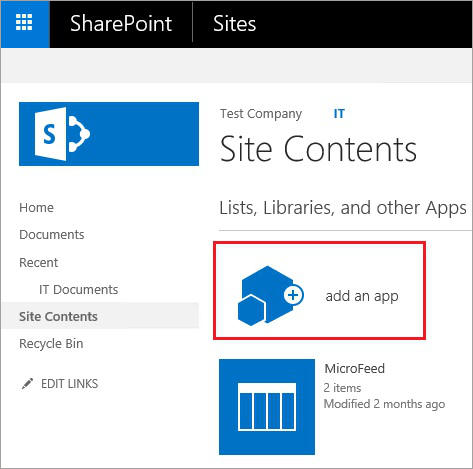Click the Site Contents page heading
This screenshot has height=469, width=473.
[x=318, y=149]
